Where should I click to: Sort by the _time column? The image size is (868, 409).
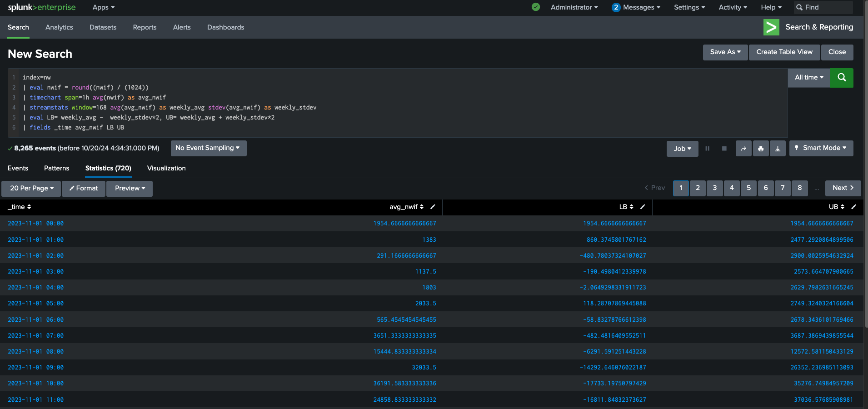pos(20,207)
